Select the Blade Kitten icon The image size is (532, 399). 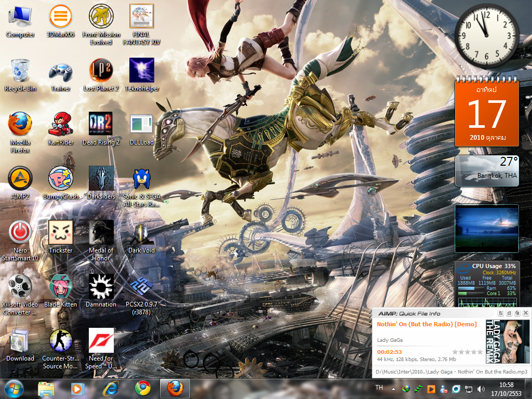click(x=60, y=291)
